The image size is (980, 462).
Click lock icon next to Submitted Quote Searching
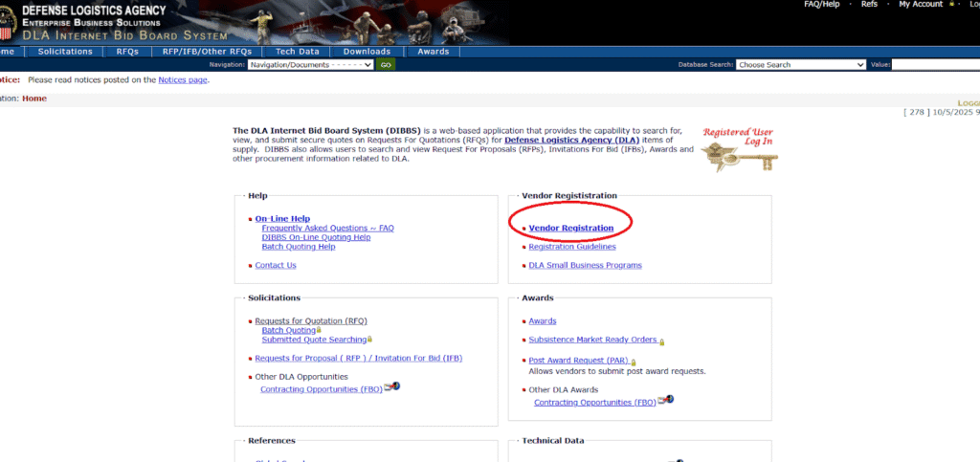(370, 340)
